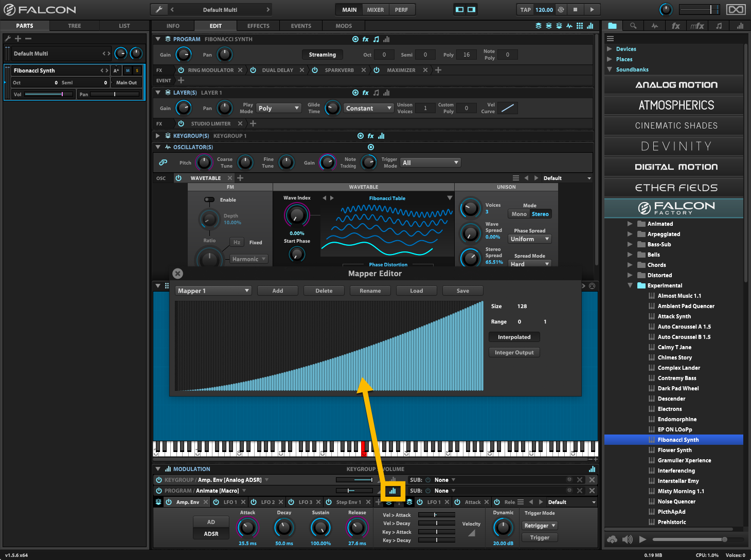Adjust the part Vol slider
Image resolution: width=751 pixels, height=560 pixels.
pyautogui.click(x=49, y=94)
